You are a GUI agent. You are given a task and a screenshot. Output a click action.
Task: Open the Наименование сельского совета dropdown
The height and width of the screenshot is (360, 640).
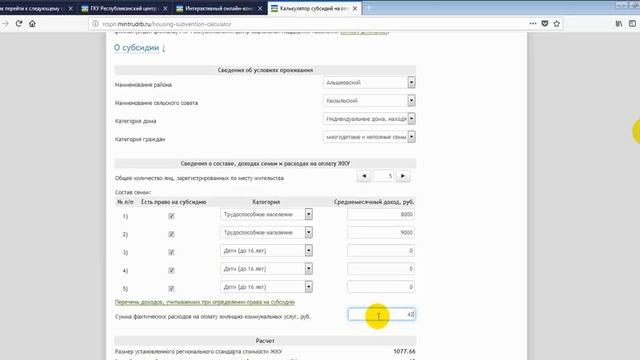[369, 100]
